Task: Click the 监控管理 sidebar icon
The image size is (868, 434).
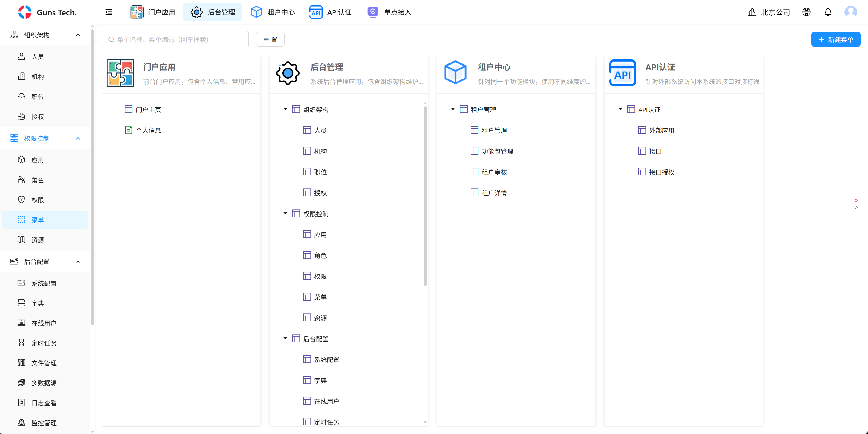Action: 21,422
